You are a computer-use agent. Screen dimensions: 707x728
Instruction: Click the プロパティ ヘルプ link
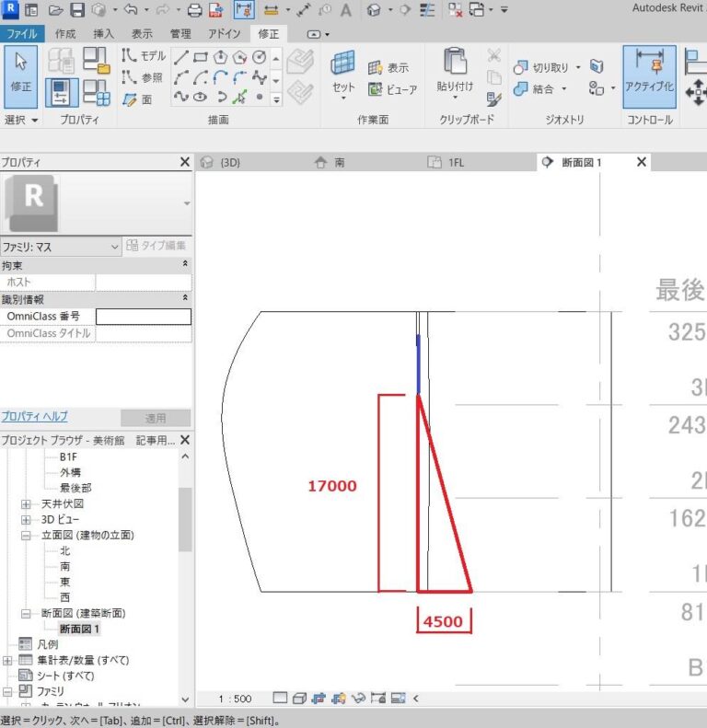(34, 416)
